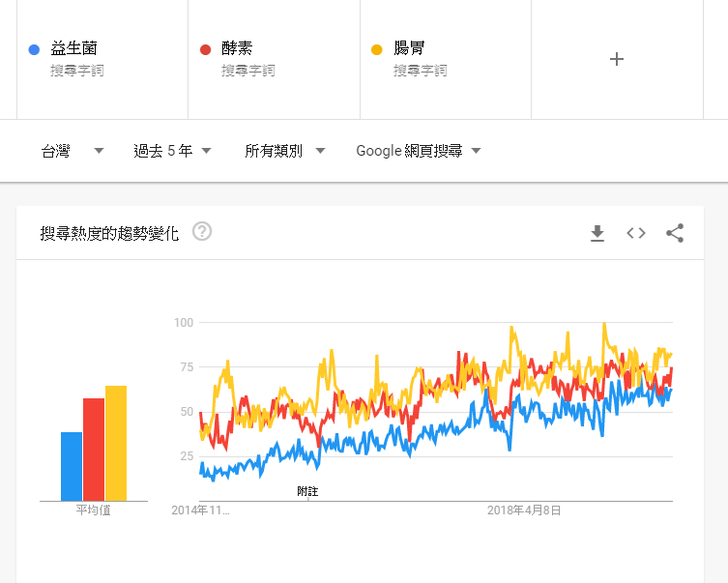Open help for 搜尋熱度的趨勢變化
The image size is (728, 583).
tap(202, 231)
